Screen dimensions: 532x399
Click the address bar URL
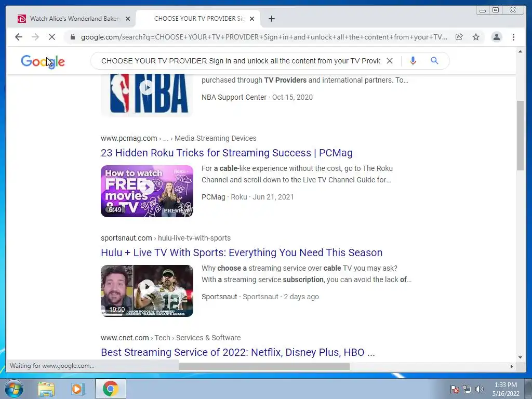[263, 37]
